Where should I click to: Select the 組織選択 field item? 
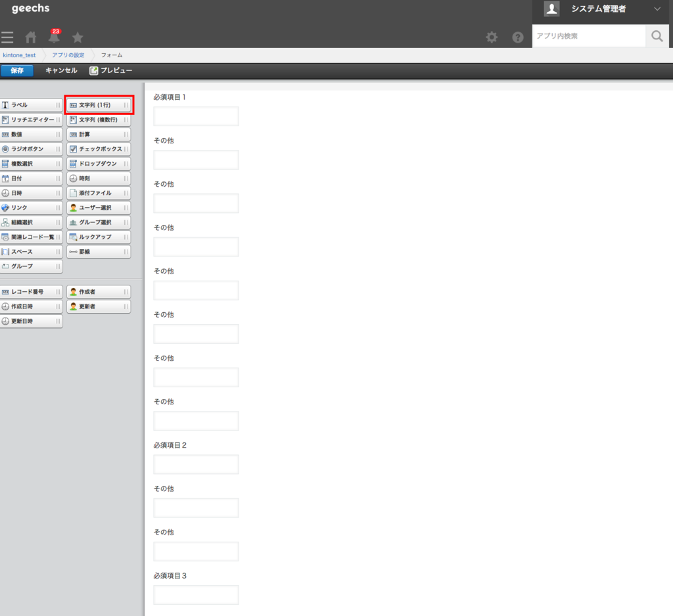[x=31, y=222]
